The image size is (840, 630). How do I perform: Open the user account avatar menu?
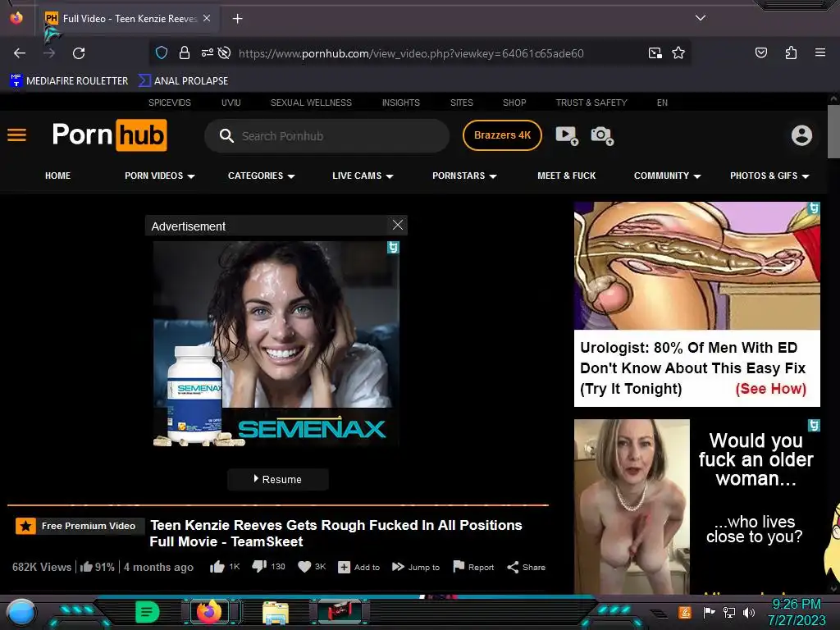[x=801, y=135]
